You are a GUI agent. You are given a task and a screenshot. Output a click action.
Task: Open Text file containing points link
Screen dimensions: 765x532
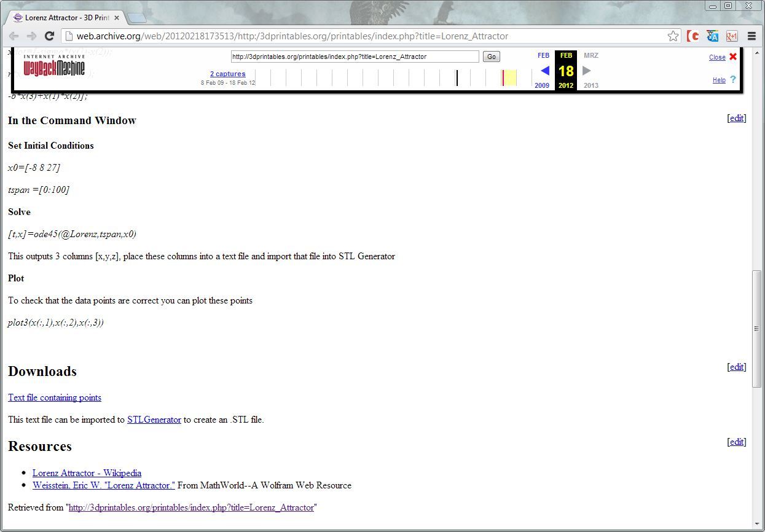pyautogui.click(x=55, y=397)
